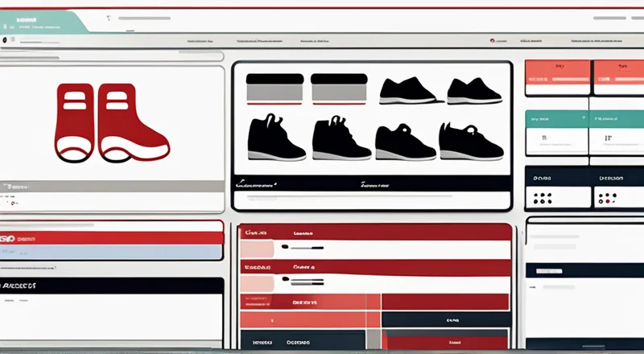Click the teal tab at the top left
The width and height of the screenshot is (644, 354).
click(47, 22)
